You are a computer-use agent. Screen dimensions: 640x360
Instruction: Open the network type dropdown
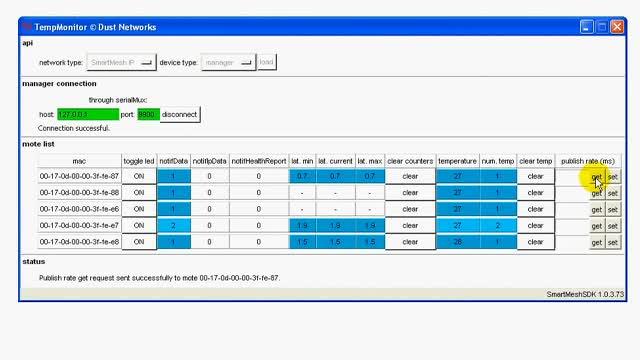(x=121, y=62)
